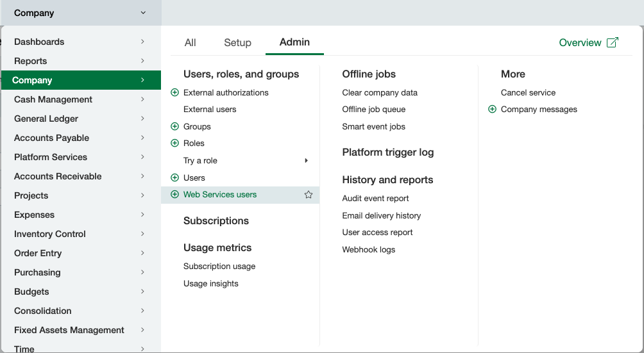Select Company in the left menu
644x353 pixels.
click(x=81, y=80)
